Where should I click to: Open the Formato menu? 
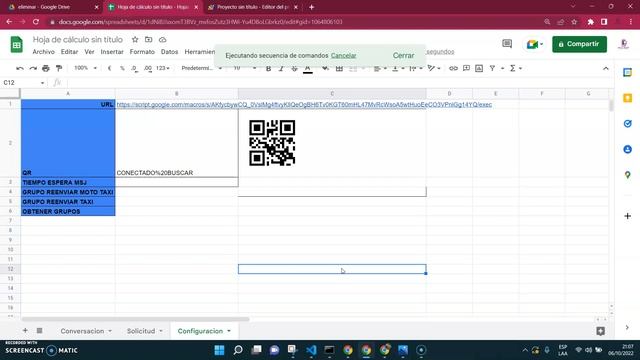tap(142, 52)
